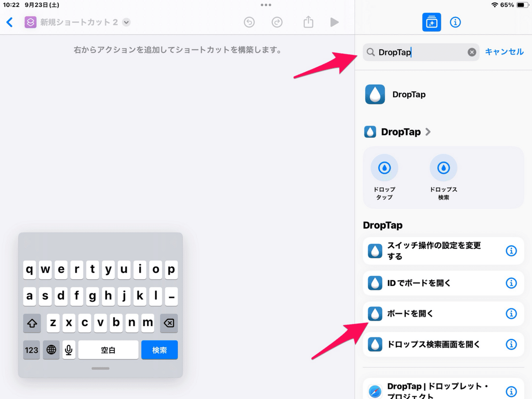Viewport: 532px width, 399px height.
Task: Add the ドロップス検索画面を開く action
Action: point(443,344)
